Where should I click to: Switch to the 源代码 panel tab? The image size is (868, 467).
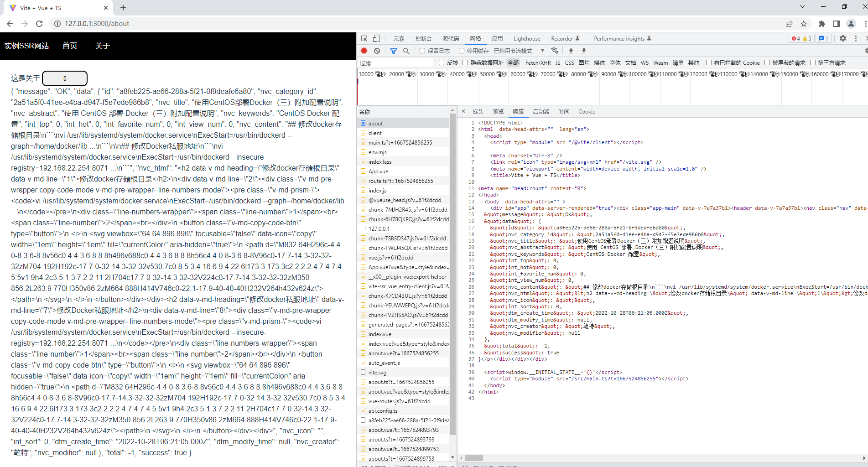[x=451, y=39]
